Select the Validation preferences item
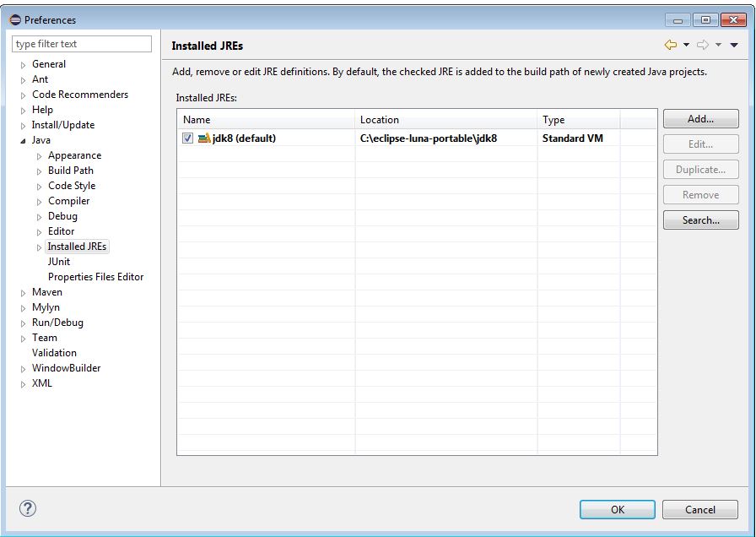The image size is (756, 537). [54, 353]
